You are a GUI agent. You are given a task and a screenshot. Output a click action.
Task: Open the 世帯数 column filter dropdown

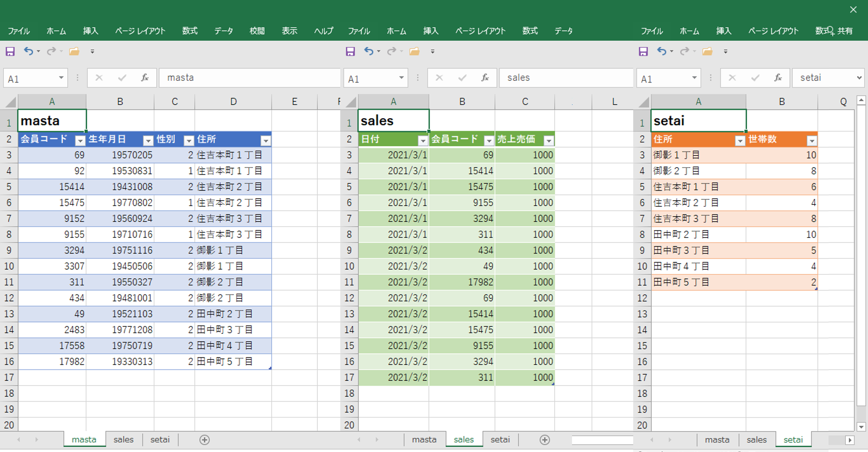[812, 140]
